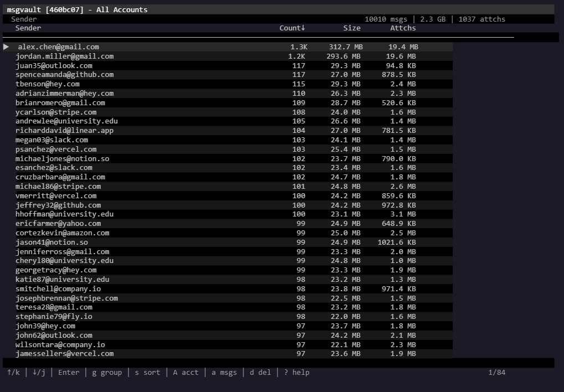Image resolution: width=564 pixels, height=392 pixels.
Task: Select sender cheryl80@university.edu
Action: (x=228, y=261)
